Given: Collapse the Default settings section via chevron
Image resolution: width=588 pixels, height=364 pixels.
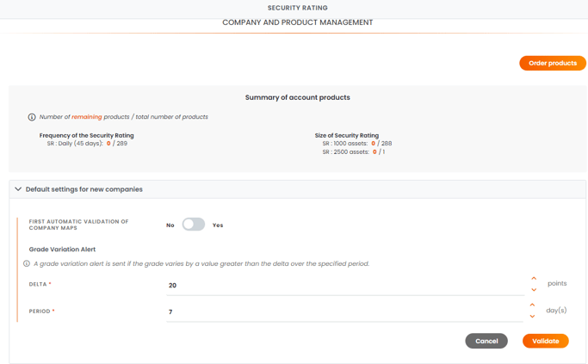Looking at the screenshot, I should (x=17, y=189).
